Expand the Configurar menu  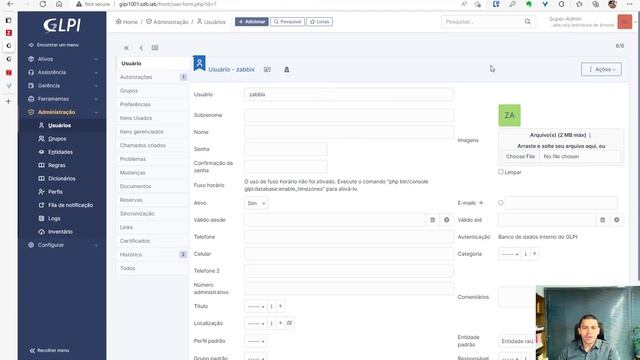(x=62, y=245)
